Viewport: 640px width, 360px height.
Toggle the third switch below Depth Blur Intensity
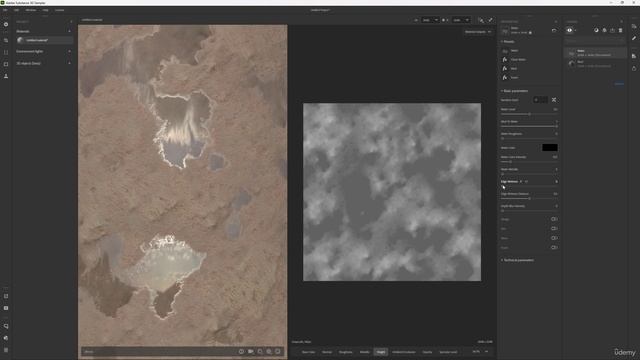click(554, 238)
